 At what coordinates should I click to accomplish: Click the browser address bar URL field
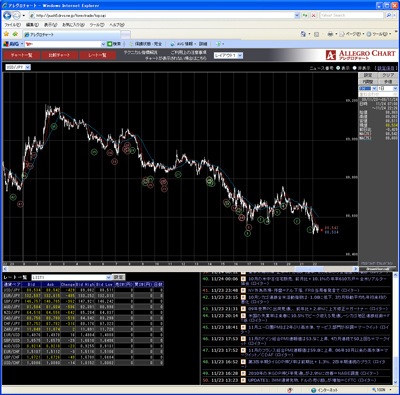[162, 15]
